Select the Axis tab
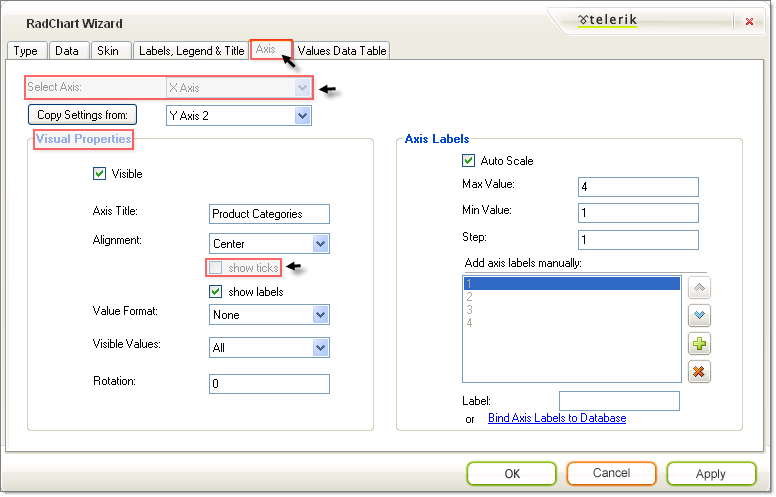The image size is (776, 497). click(271, 50)
